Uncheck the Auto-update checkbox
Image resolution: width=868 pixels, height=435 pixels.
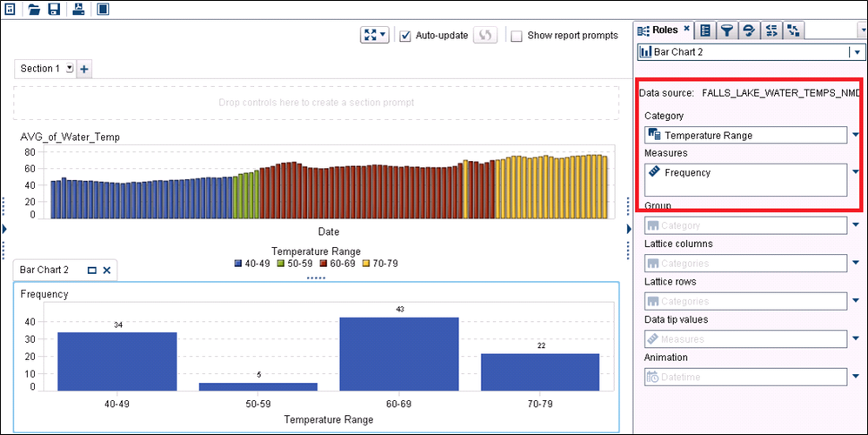tap(405, 36)
